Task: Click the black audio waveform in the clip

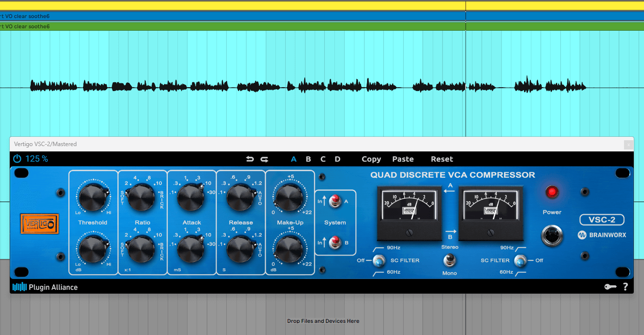Action: click(x=308, y=86)
